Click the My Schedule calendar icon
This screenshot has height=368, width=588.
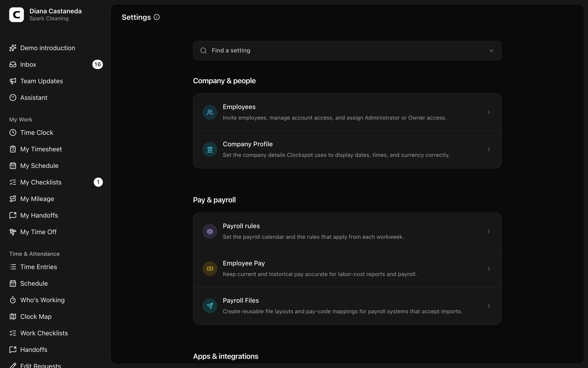(13, 166)
